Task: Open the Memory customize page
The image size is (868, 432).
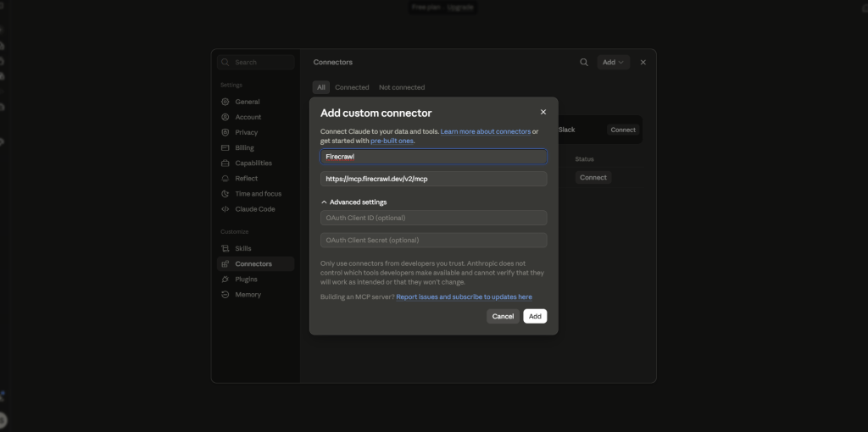Action: (255, 295)
